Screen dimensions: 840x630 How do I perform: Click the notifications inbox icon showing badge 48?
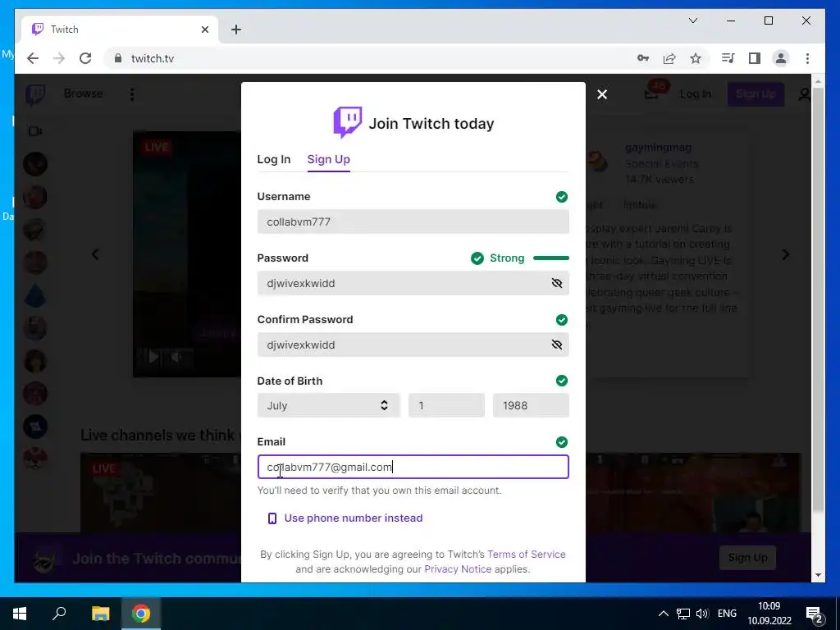[x=651, y=94]
